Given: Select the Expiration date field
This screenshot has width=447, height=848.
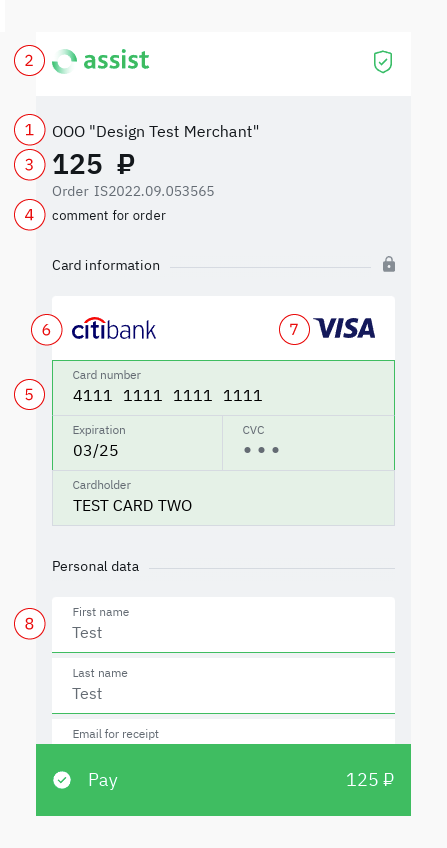Looking at the screenshot, I should [137, 443].
